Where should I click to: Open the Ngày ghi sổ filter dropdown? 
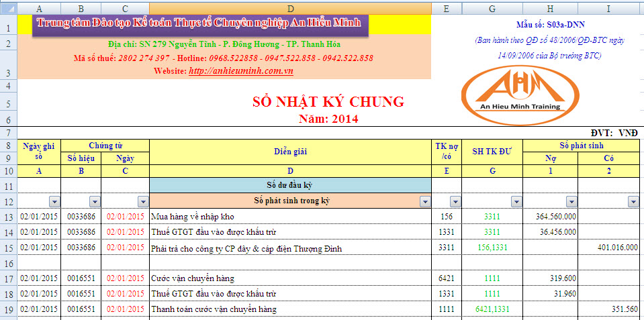click(x=54, y=201)
